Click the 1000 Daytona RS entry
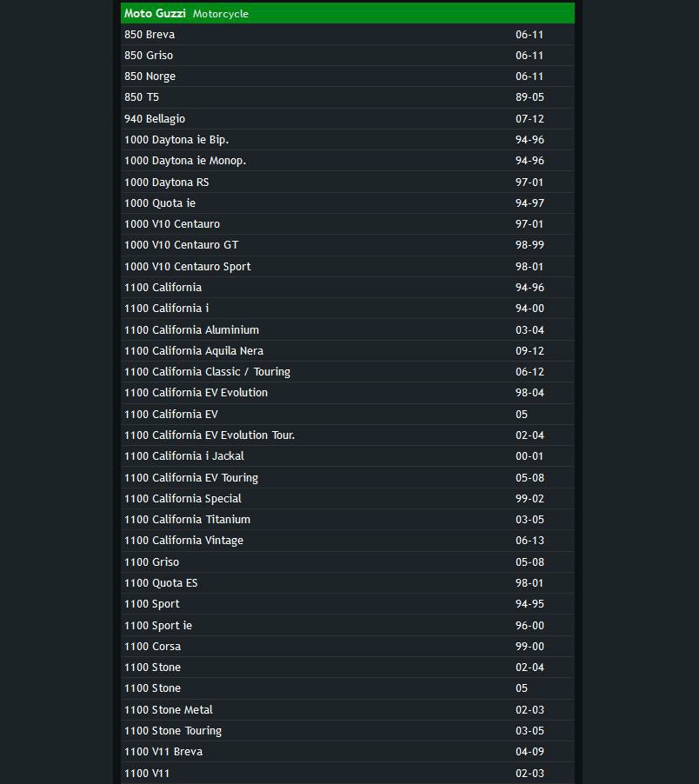The width and height of the screenshot is (699, 784). pyautogui.click(x=167, y=183)
